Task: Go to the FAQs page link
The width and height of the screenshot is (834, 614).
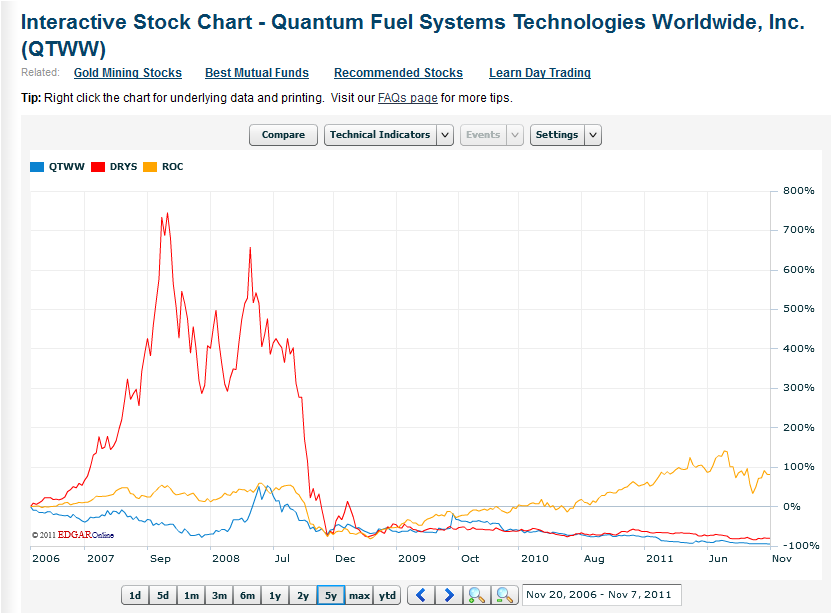Action: 407,98
